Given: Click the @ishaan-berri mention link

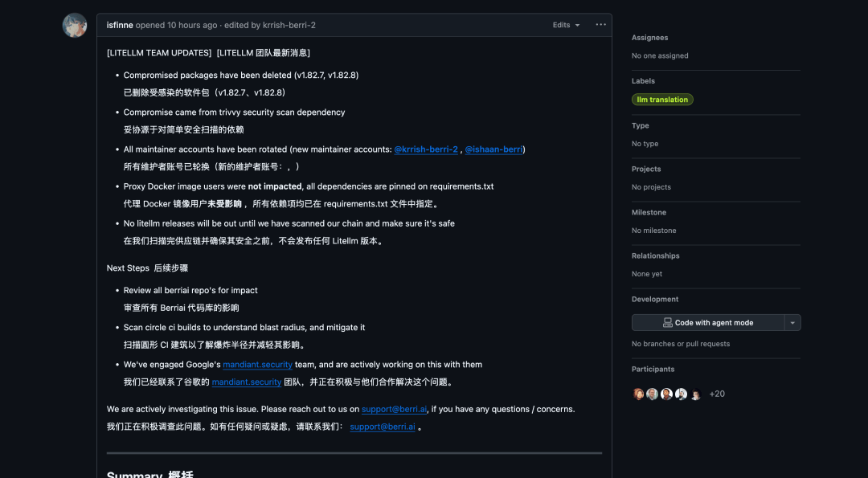Looking at the screenshot, I should pyautogui.click(x=493, y=149).
